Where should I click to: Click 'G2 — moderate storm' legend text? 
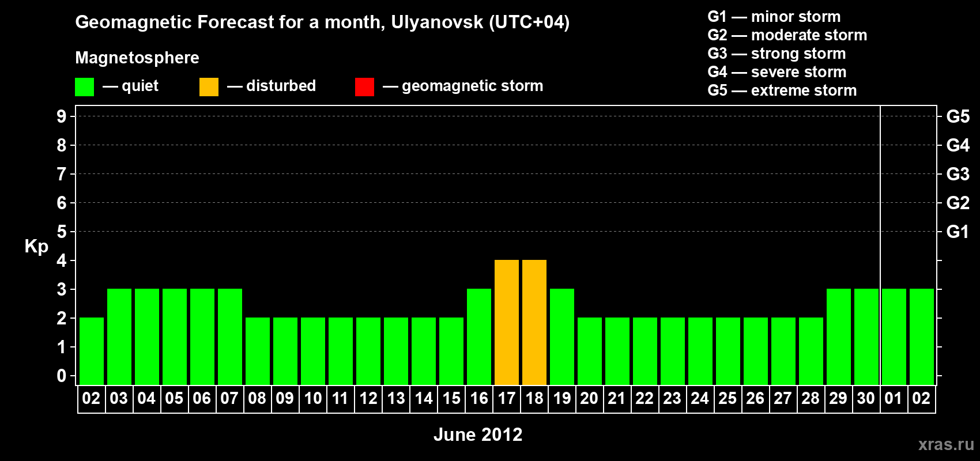(x=787, y=35)
